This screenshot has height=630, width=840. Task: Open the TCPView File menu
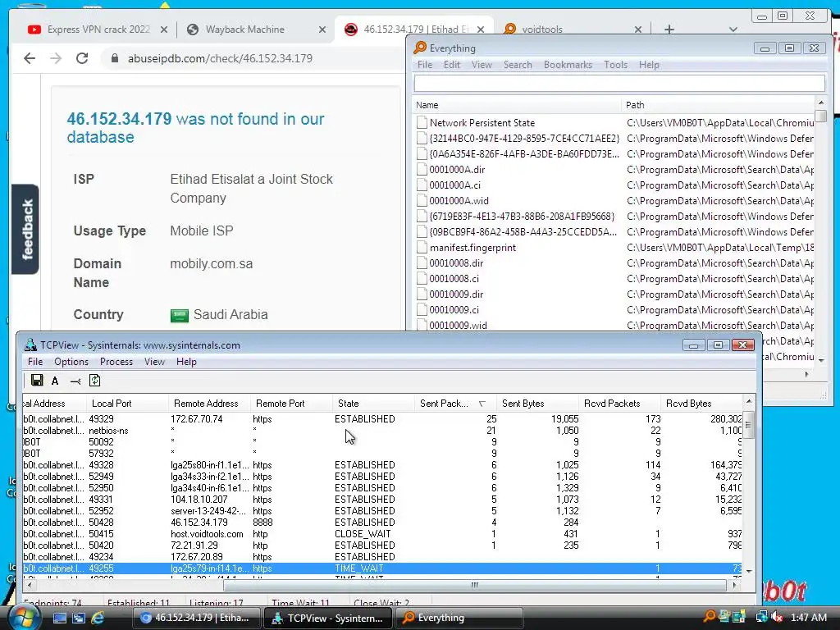tap(35, 362)
